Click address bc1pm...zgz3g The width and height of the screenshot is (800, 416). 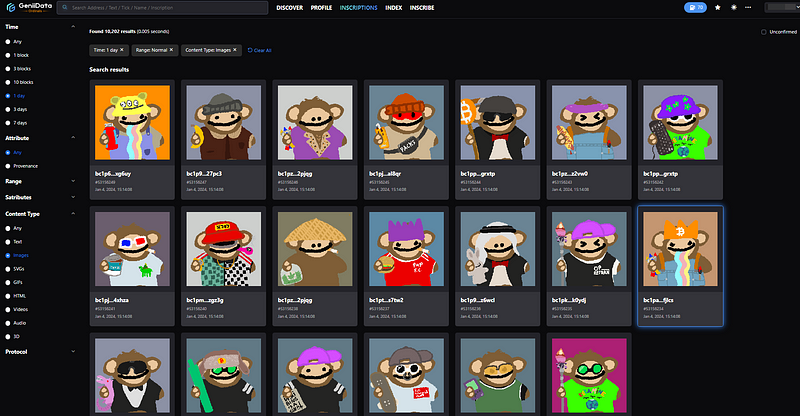(x=205, y=301)
